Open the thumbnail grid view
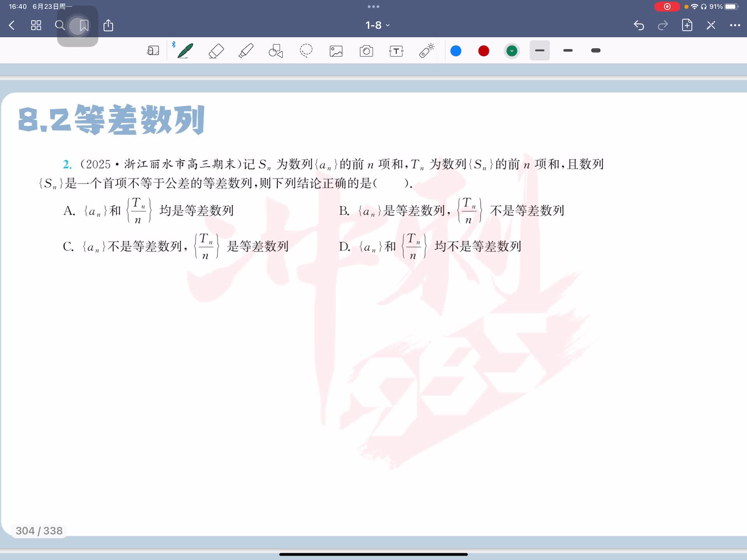Screen dimensions: 747x560 coord(36,26)
